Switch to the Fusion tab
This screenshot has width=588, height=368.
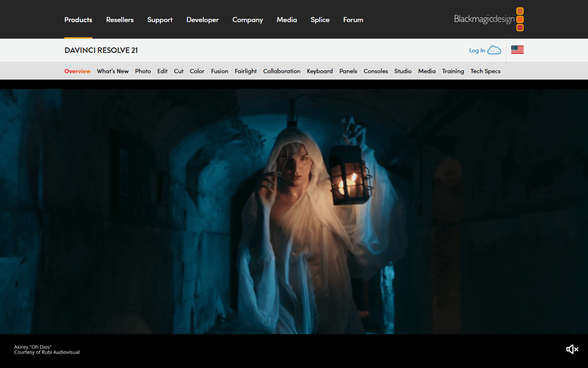(220, 71)
